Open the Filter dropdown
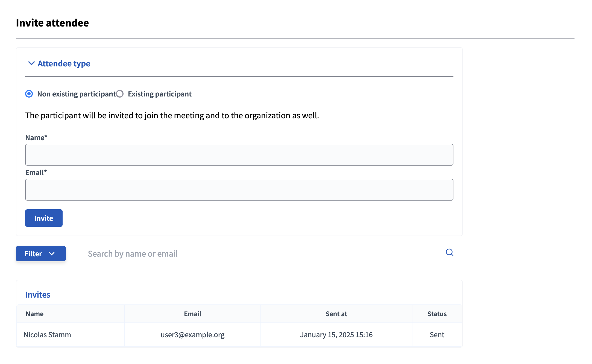 tap(40, 254)
